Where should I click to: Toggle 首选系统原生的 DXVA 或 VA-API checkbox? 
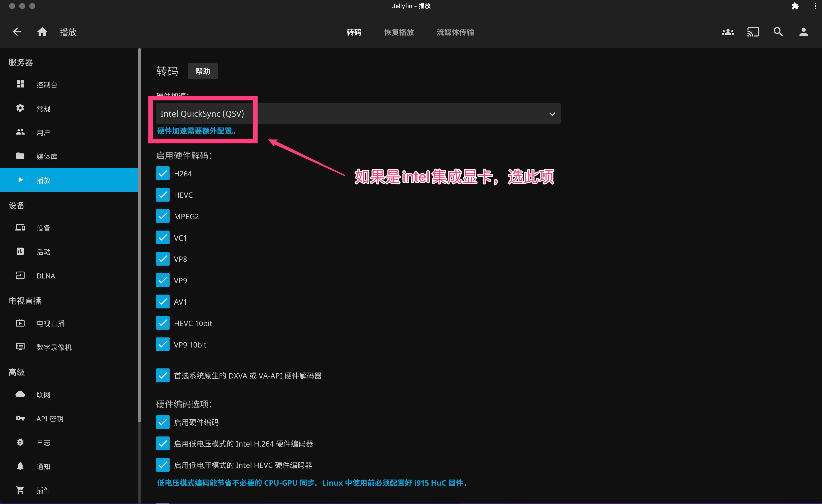coord(163,375)
